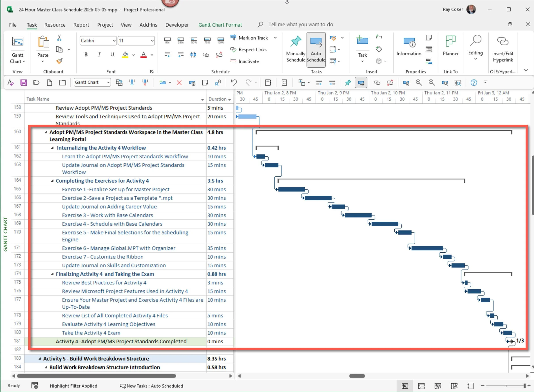534x392 pixels.
Task: Click the Outdent Task icon in ribbon
Action: coord(167,55)
